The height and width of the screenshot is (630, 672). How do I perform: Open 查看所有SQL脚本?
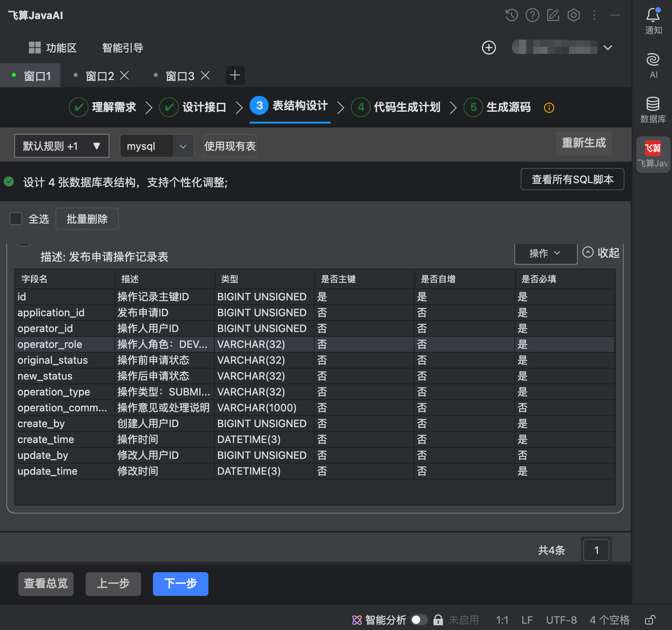tap(572, 179)
